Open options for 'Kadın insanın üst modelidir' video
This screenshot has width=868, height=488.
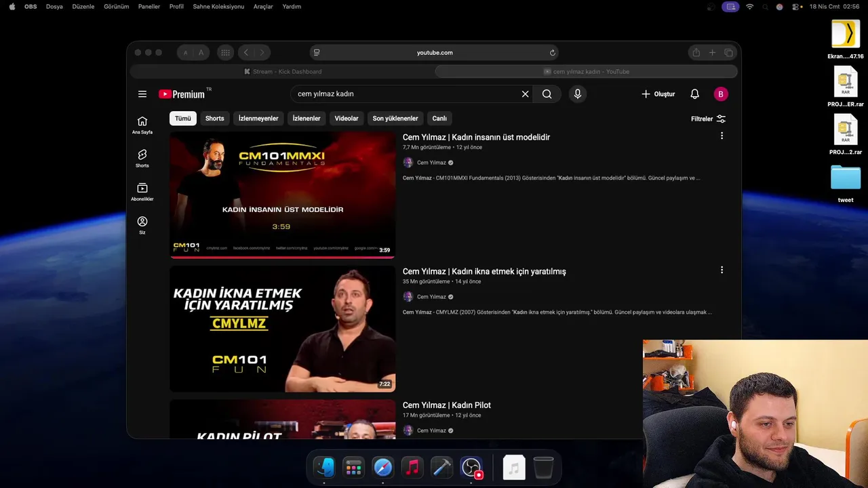pos(722,136)
